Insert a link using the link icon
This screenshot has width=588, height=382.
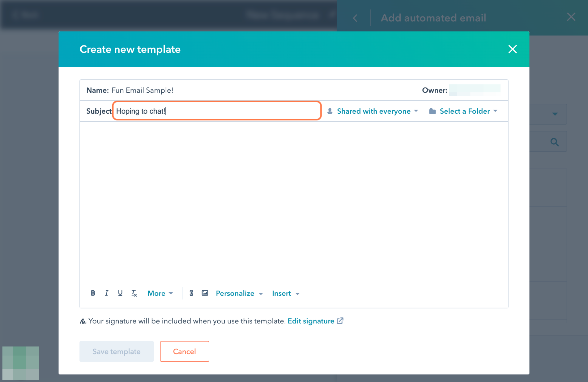(x=191, y=293)
